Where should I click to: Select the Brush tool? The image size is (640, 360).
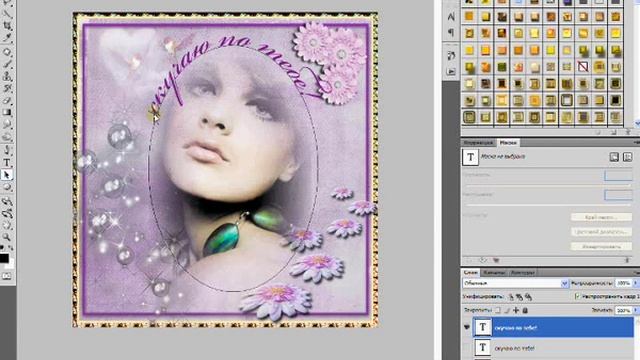point(7,64)
